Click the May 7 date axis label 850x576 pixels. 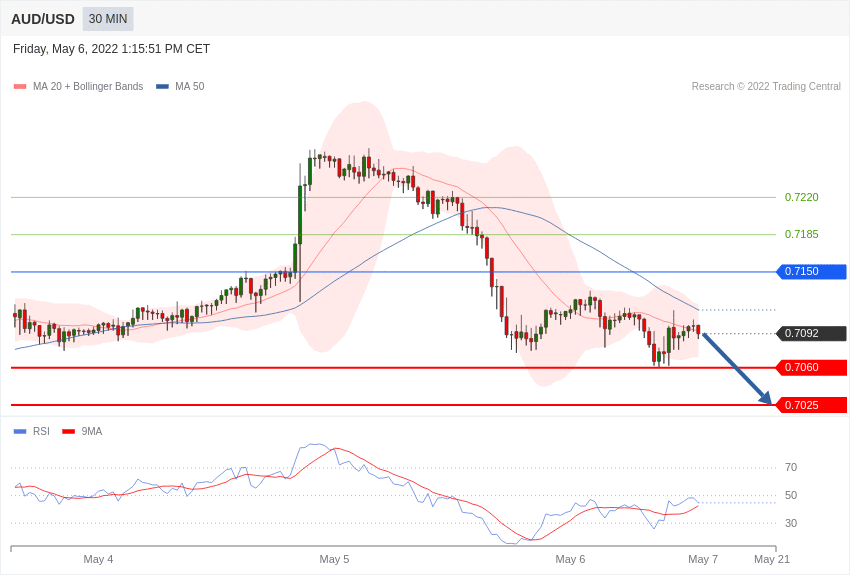click(703, 559)
